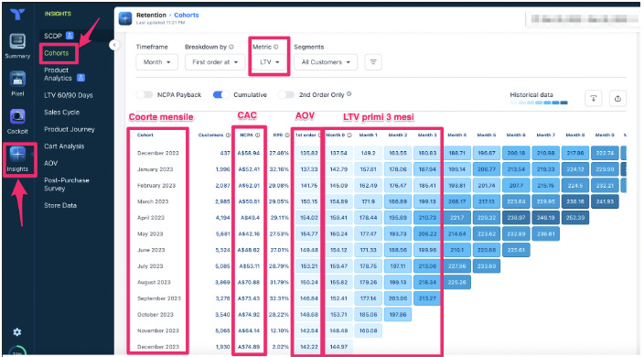This screenshot has width=644, height=357.
Task: Disable the Cumulative toggle
Action: pos(221,95)
